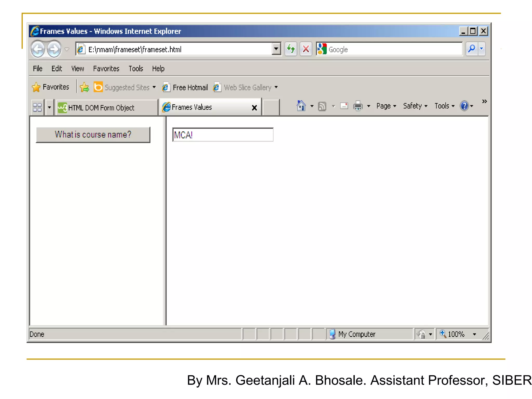
Task: Open the Safety dropdown menu
Action: (415, 106)
